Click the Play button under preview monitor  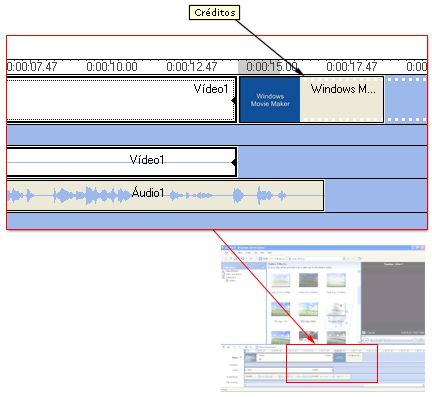pos(366,340)
